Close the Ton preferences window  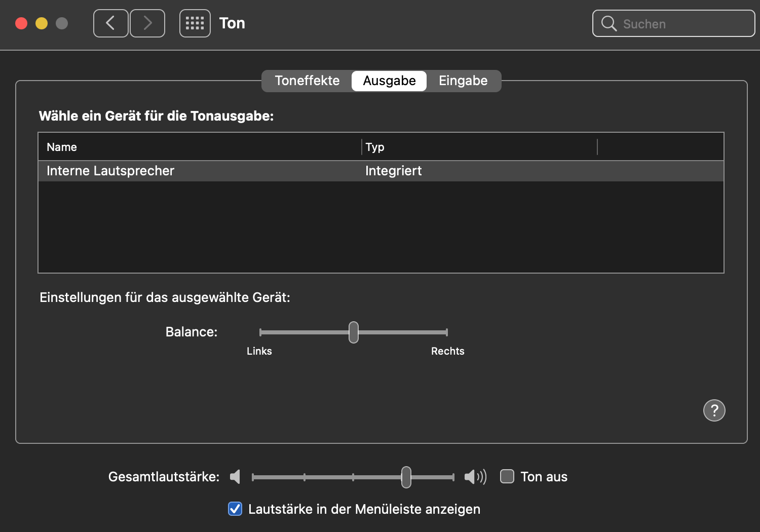click(x=21, y=23)
